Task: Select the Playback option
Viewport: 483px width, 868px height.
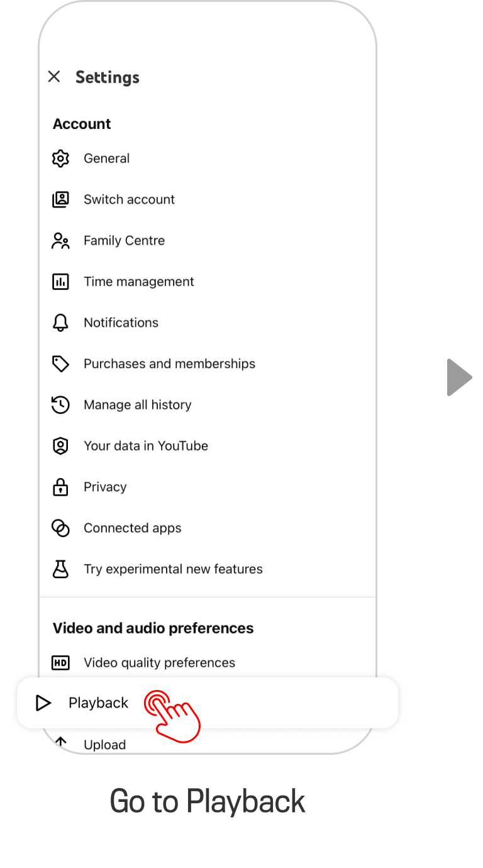Action: [99, 703]
